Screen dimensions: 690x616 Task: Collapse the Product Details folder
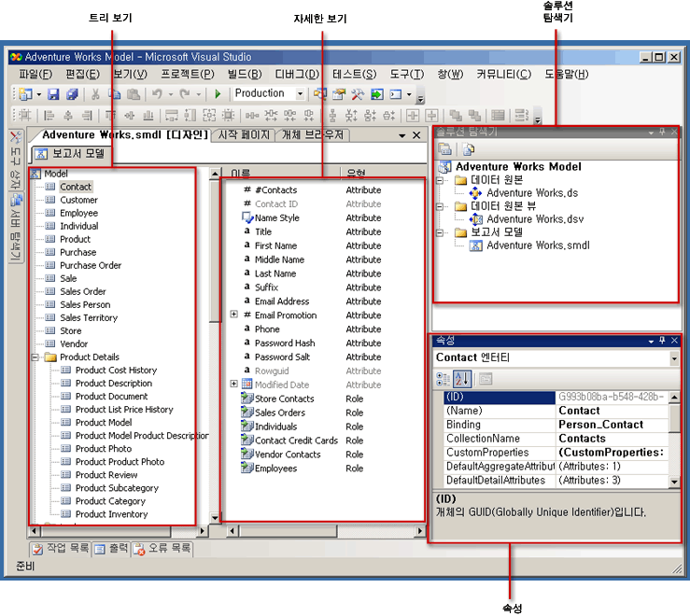(x=35, y=357)
